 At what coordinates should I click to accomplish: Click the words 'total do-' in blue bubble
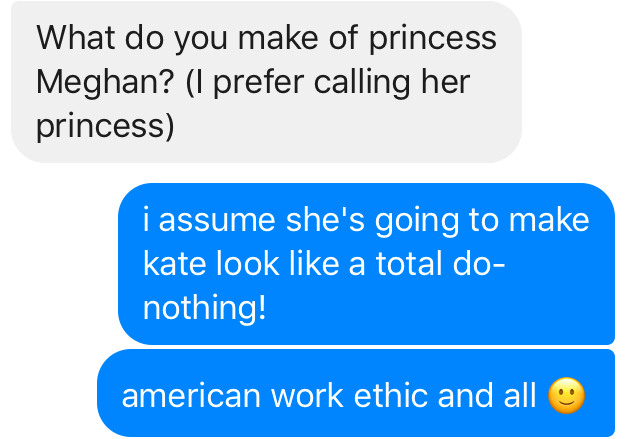point(439,264)
